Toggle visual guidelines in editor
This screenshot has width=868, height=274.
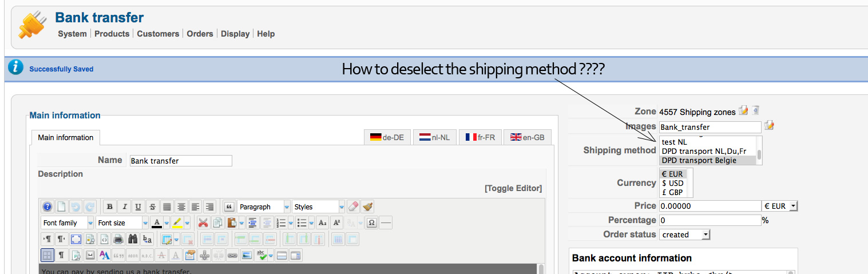coord(47,255)
